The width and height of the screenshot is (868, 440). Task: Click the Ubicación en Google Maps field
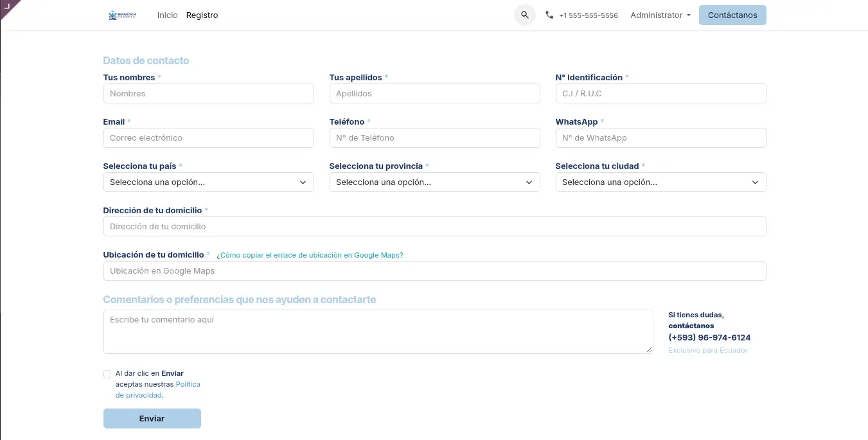(x=435, y=271)
